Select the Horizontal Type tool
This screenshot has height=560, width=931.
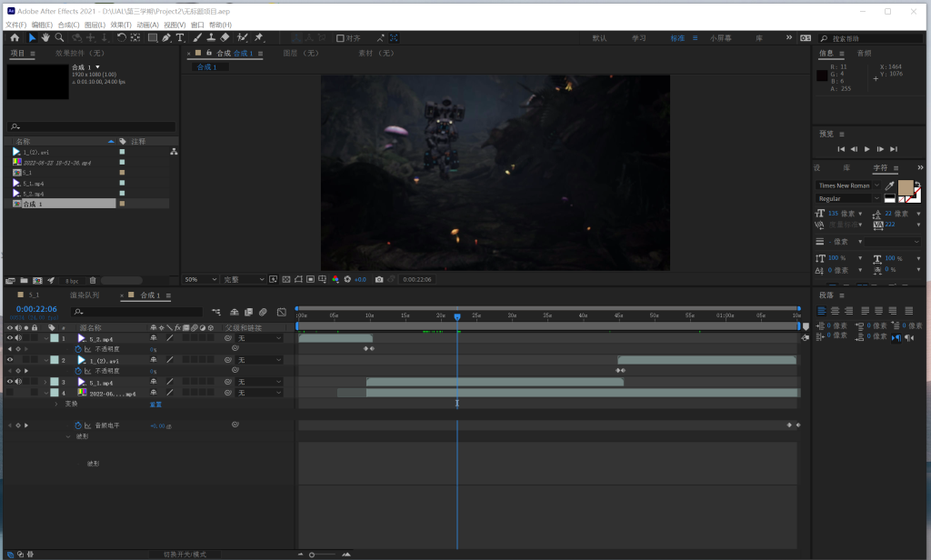coord(180,38)
